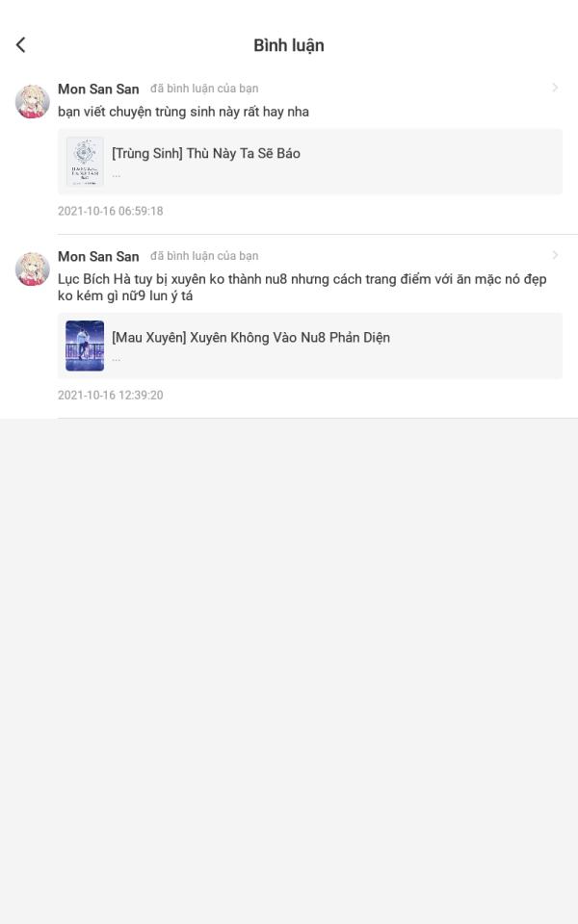Open comment text starting 'Lục Bích Hà tuy bị xuyên'

(x=302, y=287)
